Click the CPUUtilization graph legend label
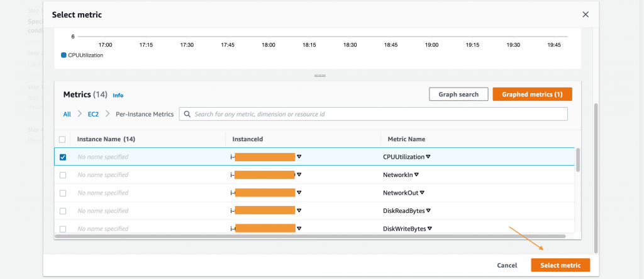This screenshot has width=644, height=279. tap(86, 55)
